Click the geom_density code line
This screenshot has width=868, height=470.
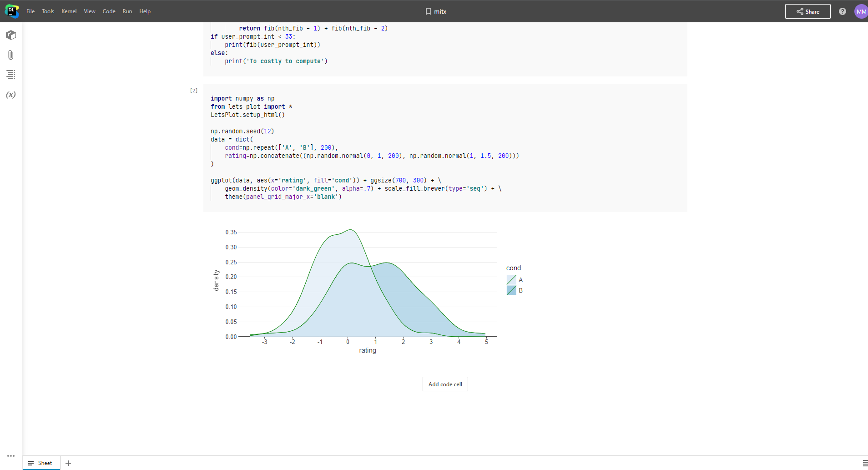pos(363,188)
